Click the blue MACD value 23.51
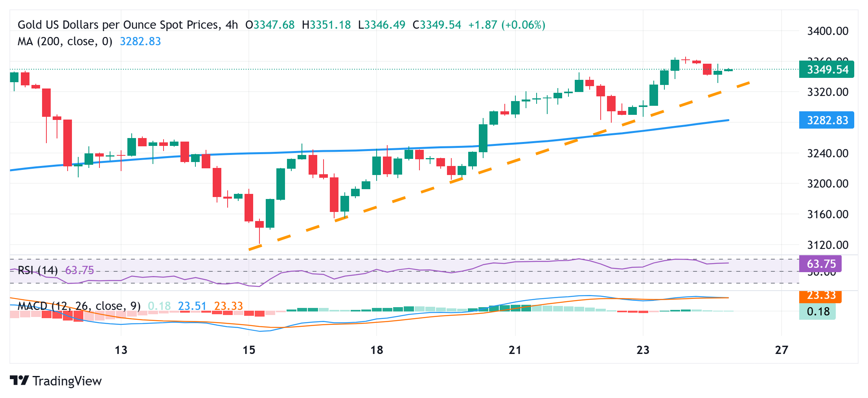Image resolution: width=868 pixels, height=398 pixels. [x=192, y=306]
